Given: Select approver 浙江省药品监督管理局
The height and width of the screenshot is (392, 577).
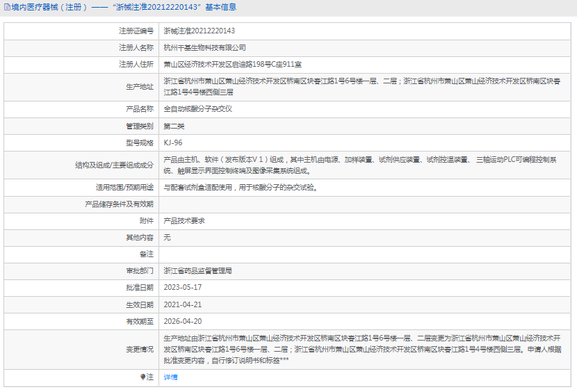Looking at the screenshot, I should click(197, 271).
